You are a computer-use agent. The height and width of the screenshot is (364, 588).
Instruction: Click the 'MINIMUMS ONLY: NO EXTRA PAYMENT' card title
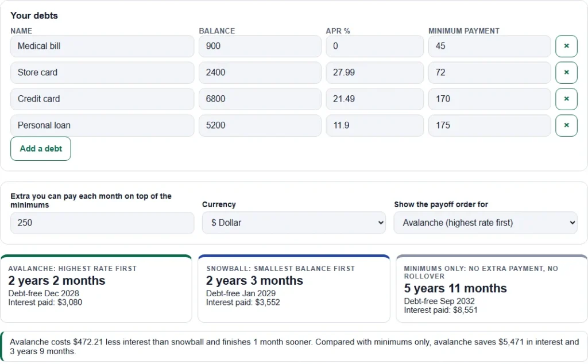tap(481, 273)
